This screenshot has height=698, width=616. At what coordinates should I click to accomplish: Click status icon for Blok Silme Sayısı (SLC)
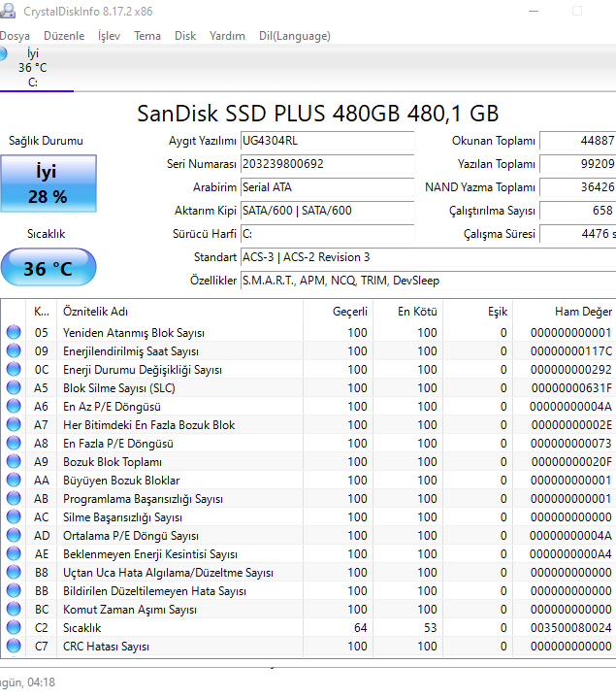tap(14, 387)
